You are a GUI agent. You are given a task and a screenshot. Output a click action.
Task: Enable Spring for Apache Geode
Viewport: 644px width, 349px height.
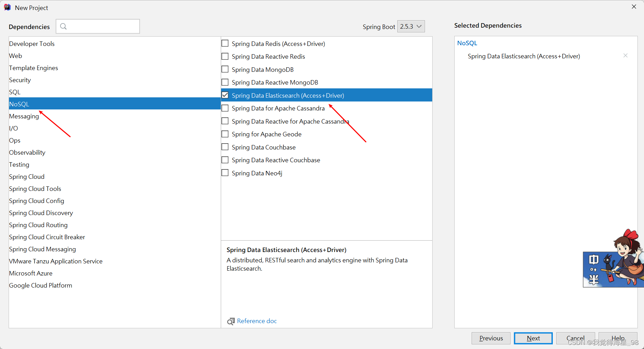pos(225,134)
